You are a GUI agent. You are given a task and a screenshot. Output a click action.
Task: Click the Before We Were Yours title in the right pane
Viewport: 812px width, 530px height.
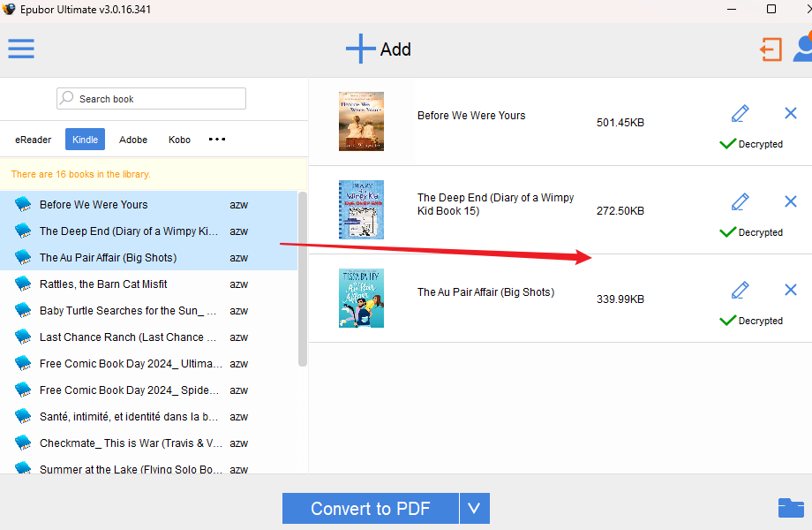coord(471,115)
